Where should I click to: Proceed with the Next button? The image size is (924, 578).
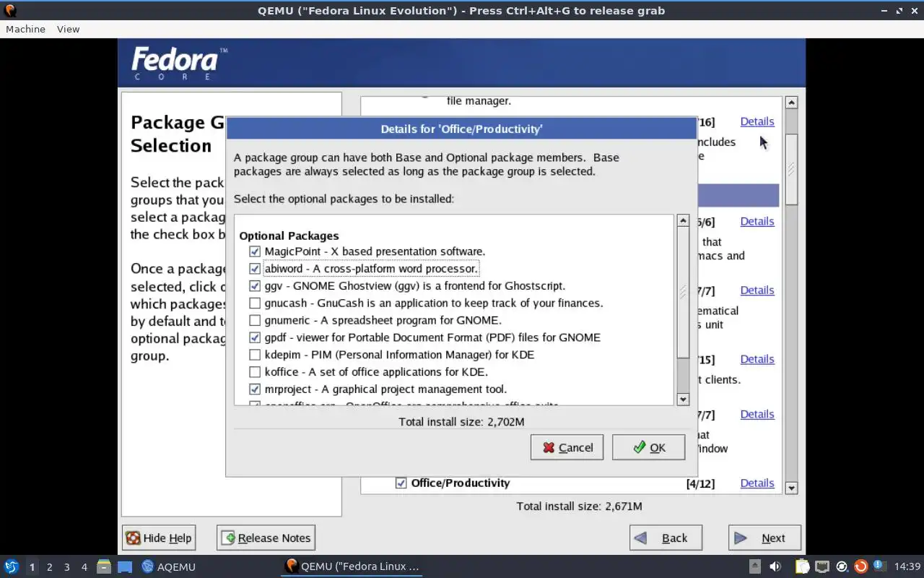pyautogui.click(x=764, y=538)
